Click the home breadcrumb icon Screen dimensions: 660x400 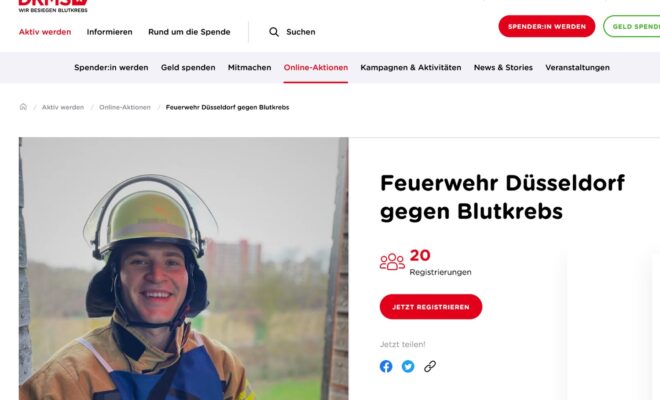[x=23, y=107]
